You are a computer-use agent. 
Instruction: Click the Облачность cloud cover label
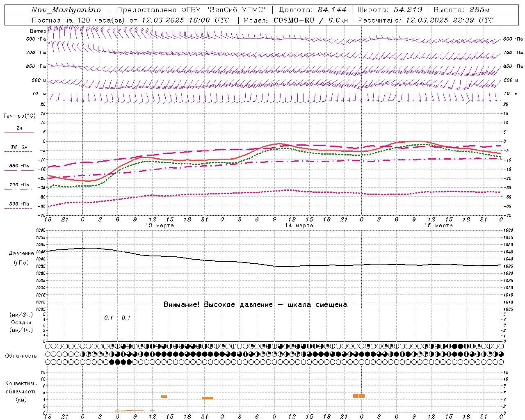[21, 356]
